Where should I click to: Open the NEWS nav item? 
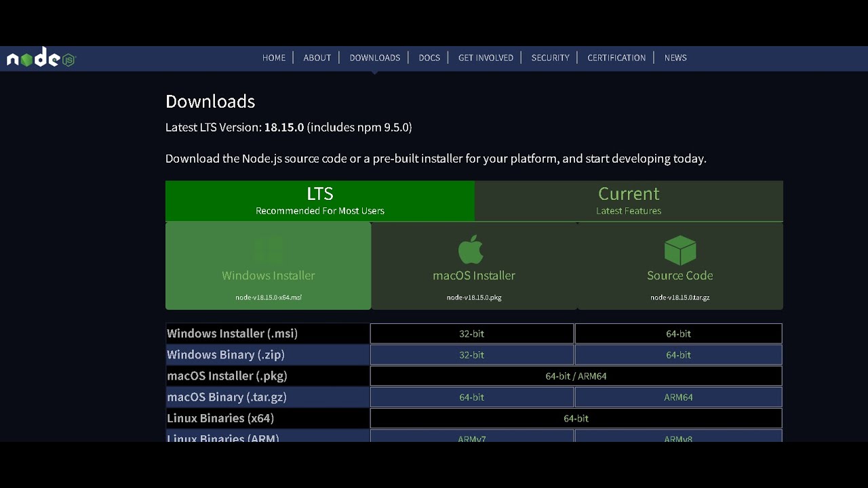point(675,58)
